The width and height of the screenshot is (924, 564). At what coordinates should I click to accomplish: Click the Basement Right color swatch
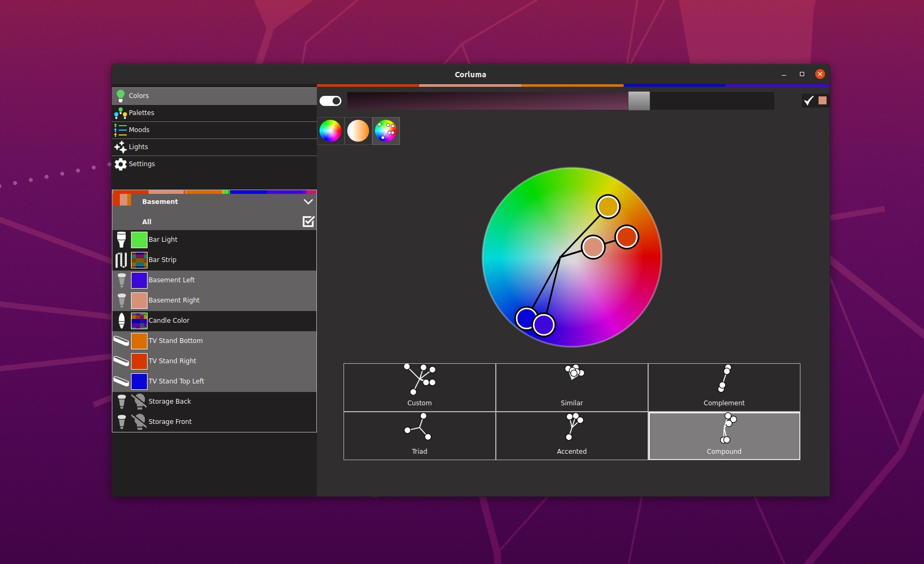[139, 300]
